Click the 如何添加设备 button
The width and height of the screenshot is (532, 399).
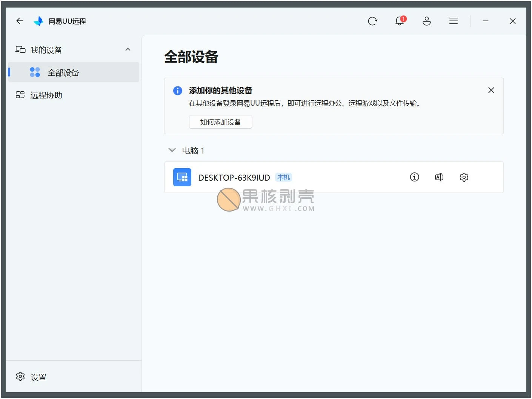pyautogui.click(x=220, y=122)
